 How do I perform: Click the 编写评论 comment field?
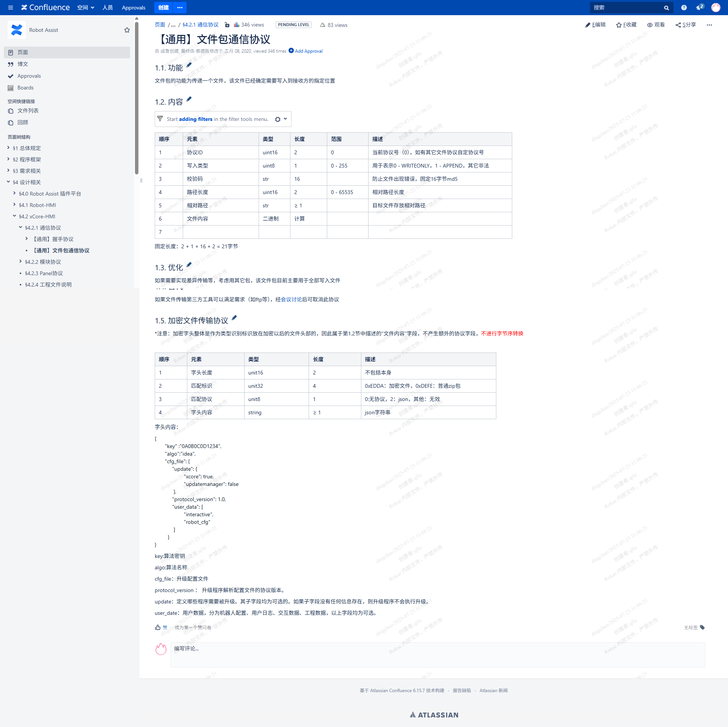437,654
